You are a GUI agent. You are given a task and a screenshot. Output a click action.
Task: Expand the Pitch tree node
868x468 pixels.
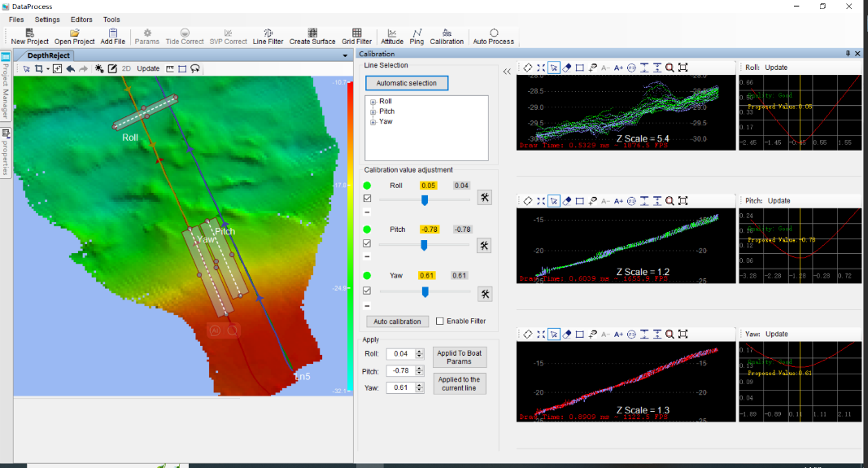373,112
